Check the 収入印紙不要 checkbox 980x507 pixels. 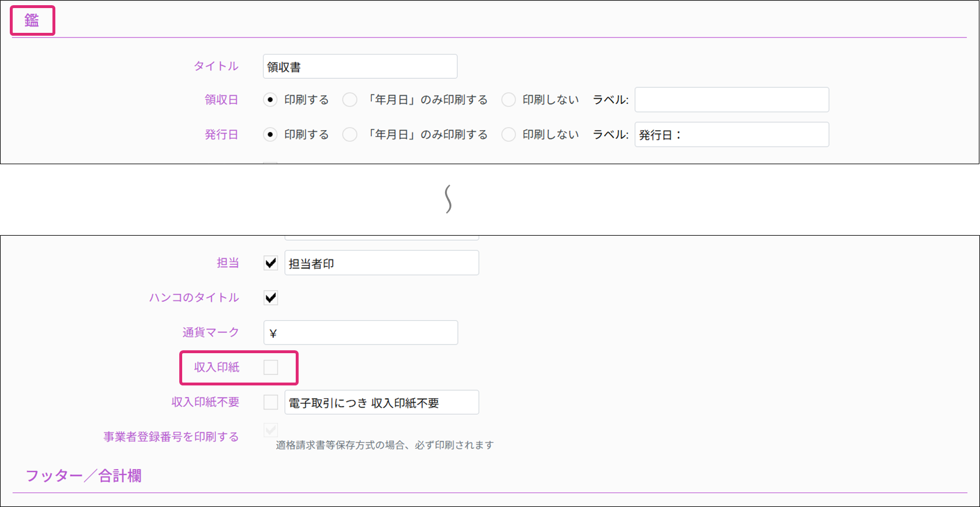pyautogui.click(x=270, y=402)
